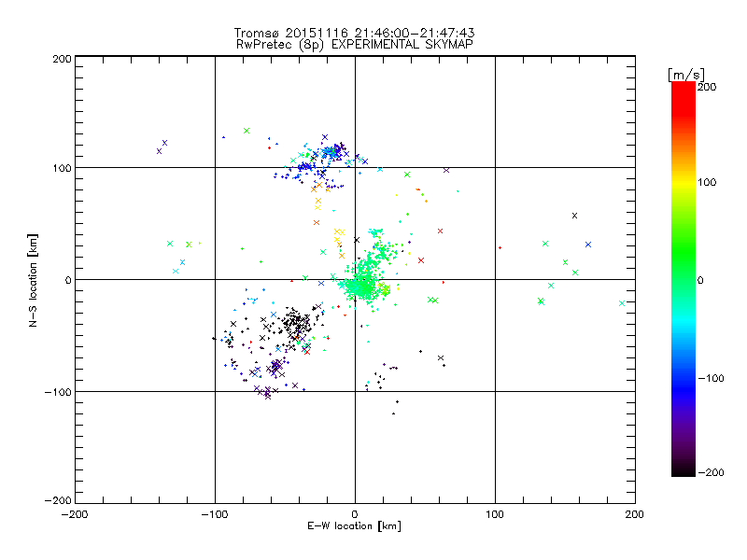Screen dimensions: 747x560
Task: Click the x-axis tick label '200'
Action: click(635, 514)
